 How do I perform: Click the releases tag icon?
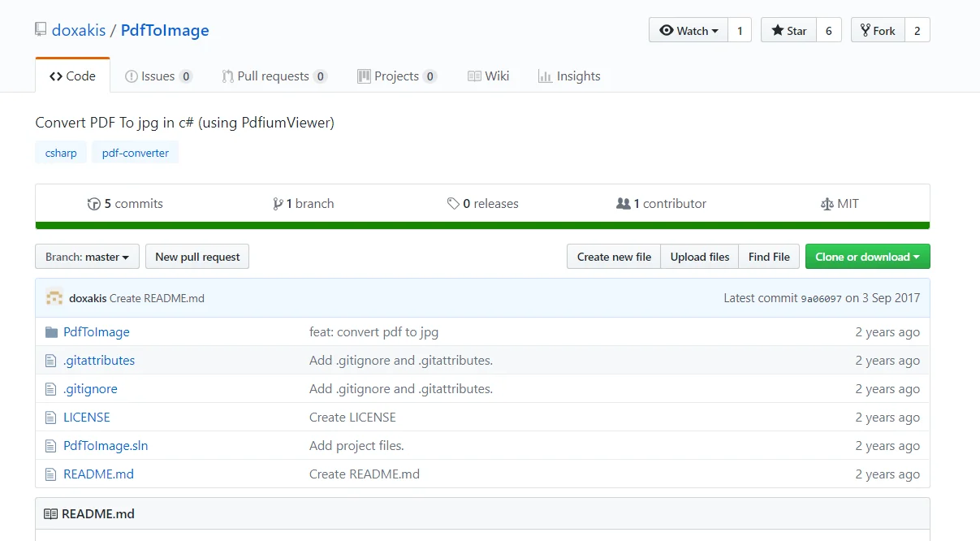coord(453,204)
